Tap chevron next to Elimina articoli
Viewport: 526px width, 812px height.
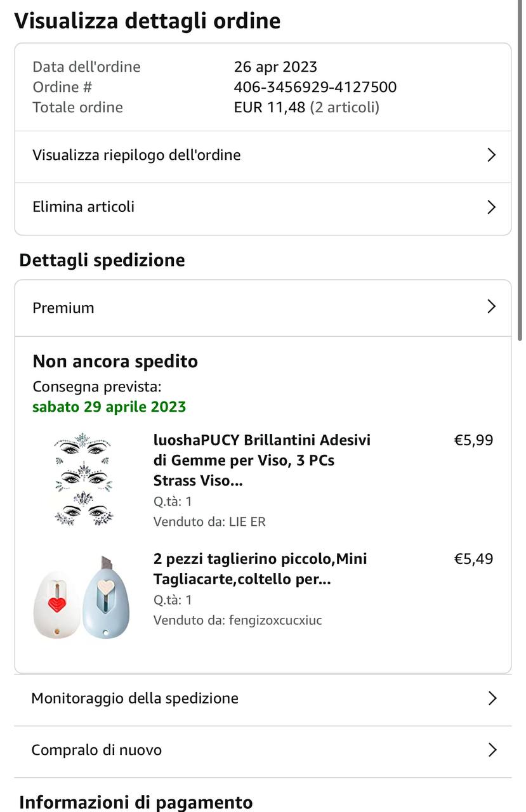pos(490,207)
